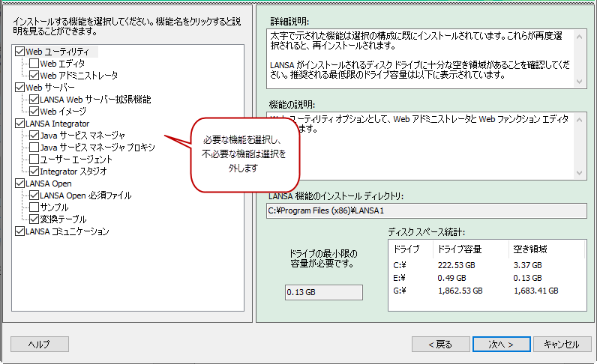Screen dimensions: 597x364
Task: Open help with the ヘルプ button
Action: pos(40,345)
